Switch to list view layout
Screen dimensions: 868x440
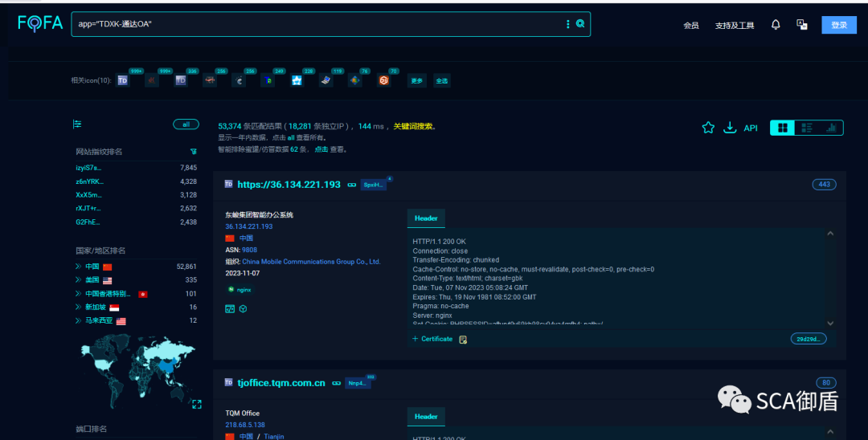[807, 128]
